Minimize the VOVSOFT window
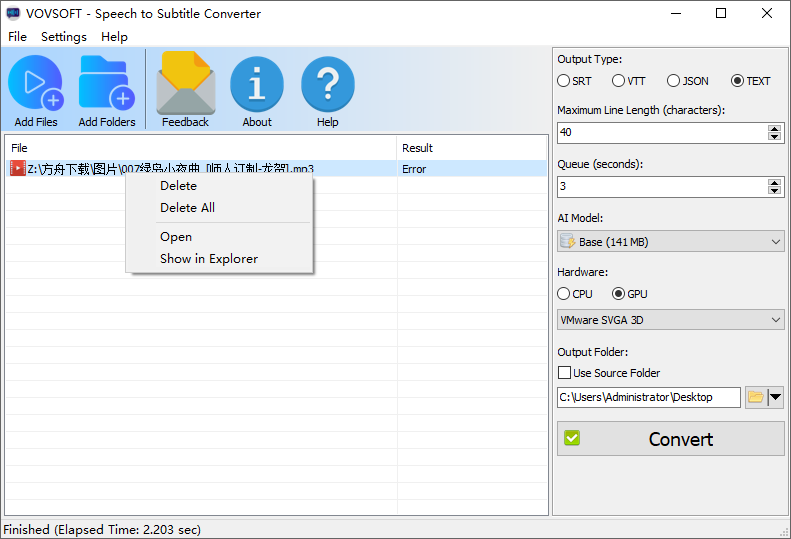 coord(676,13)
